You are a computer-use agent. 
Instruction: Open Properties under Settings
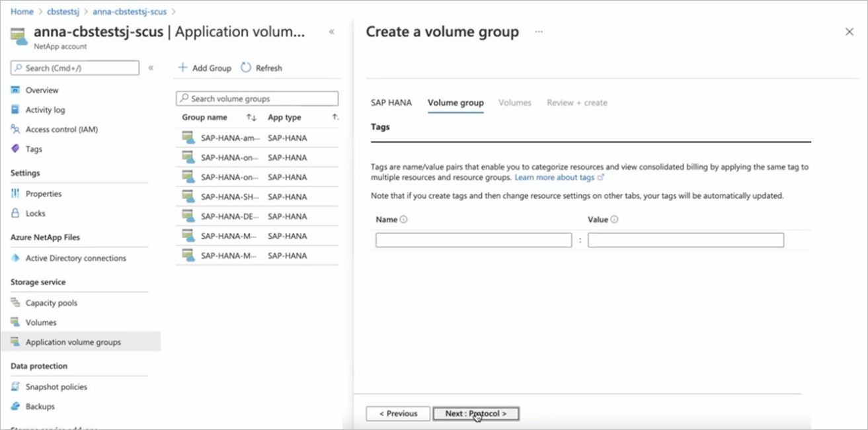click(x=44, y=194)
